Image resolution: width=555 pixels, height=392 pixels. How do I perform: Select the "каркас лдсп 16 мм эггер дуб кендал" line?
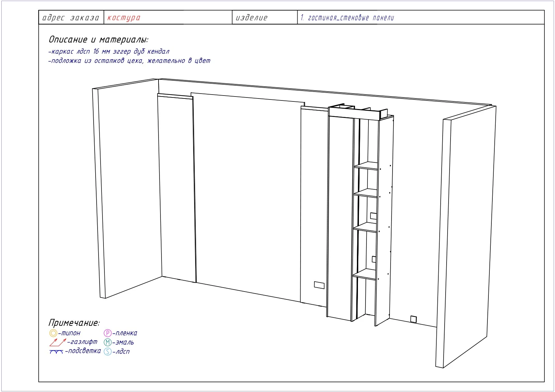tap(109, 51)
